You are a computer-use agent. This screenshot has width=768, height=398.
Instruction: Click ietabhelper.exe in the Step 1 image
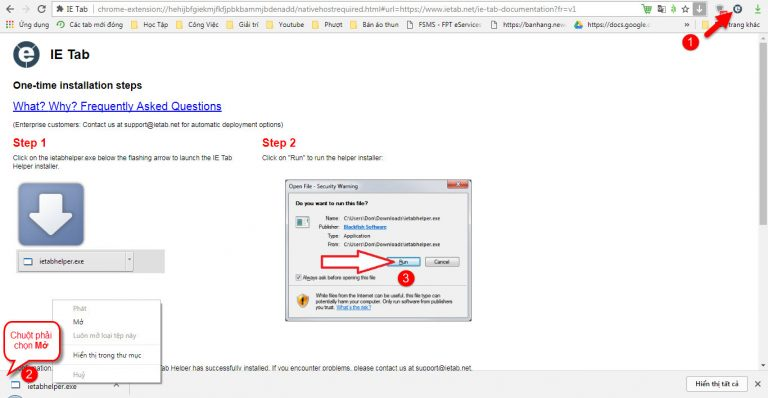coord(71,261)
